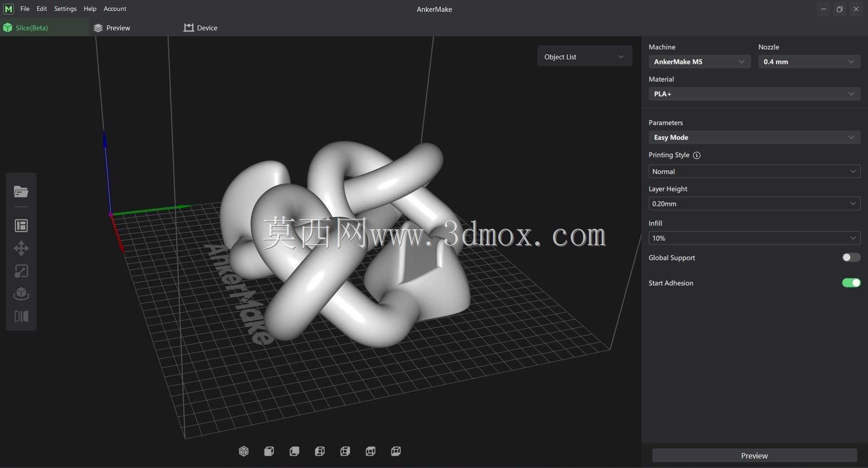Switch to isometric 3D view cube
The height and width of the screenshot is (468, 868).
click(244, 451)
